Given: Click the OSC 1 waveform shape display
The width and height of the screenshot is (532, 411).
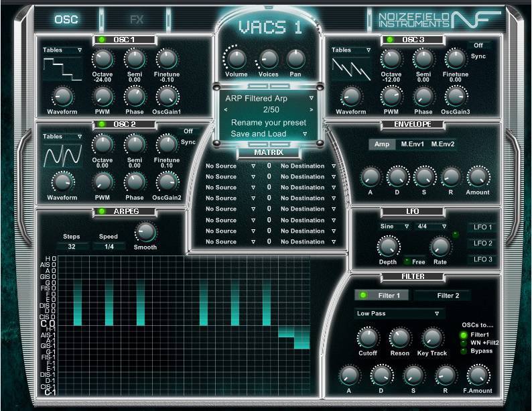Looking at the screenshot, I should tap(62, 70).
